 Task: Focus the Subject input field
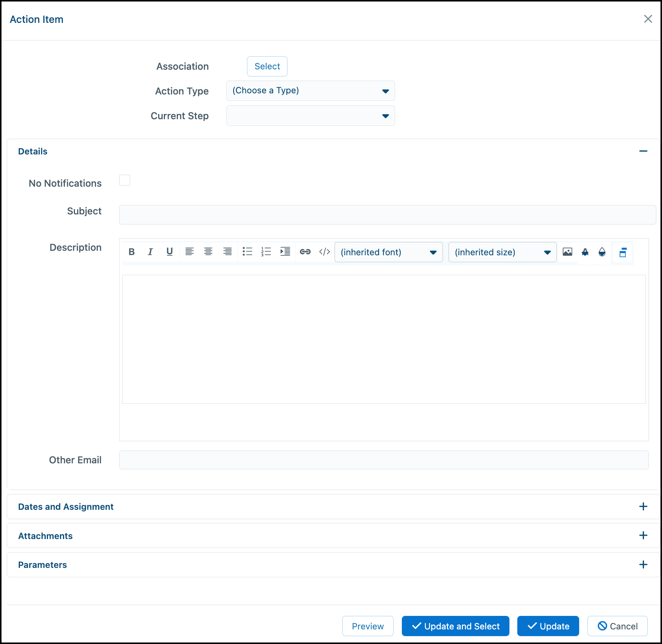(388, 215)
